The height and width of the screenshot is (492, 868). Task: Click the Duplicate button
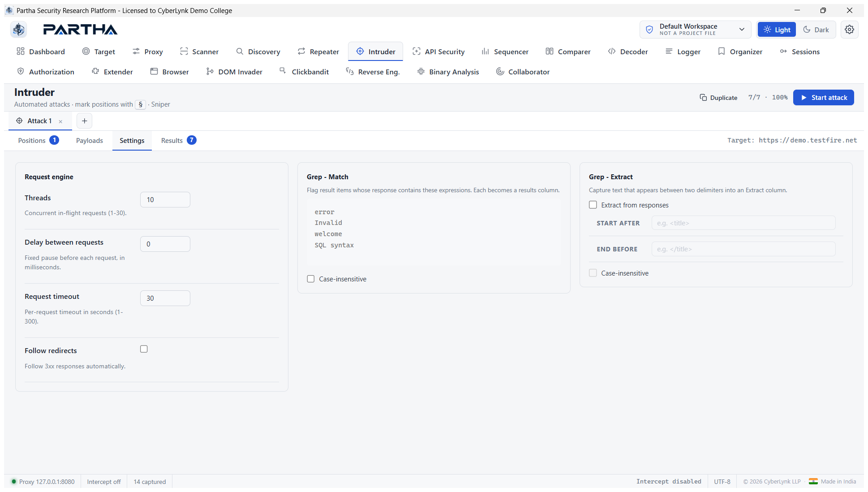(x=718, y=97)
